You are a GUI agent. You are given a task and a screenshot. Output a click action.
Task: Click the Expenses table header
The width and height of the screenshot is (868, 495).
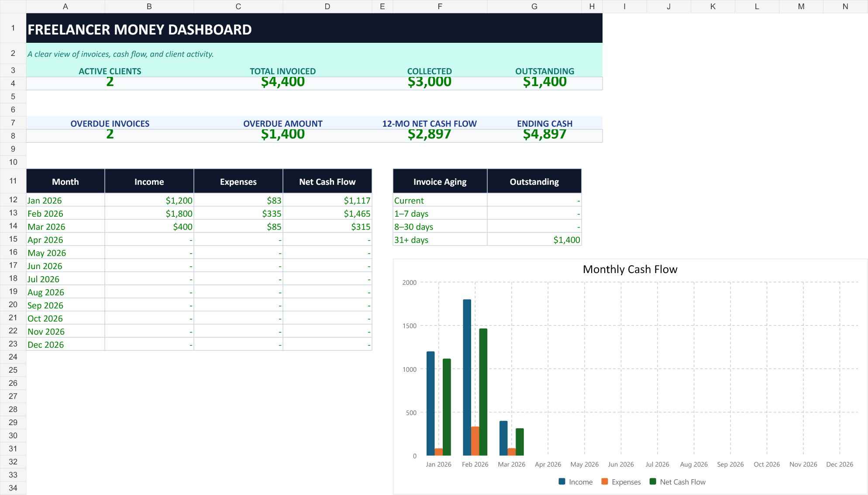pyautogui.click(x=238, y=181)
